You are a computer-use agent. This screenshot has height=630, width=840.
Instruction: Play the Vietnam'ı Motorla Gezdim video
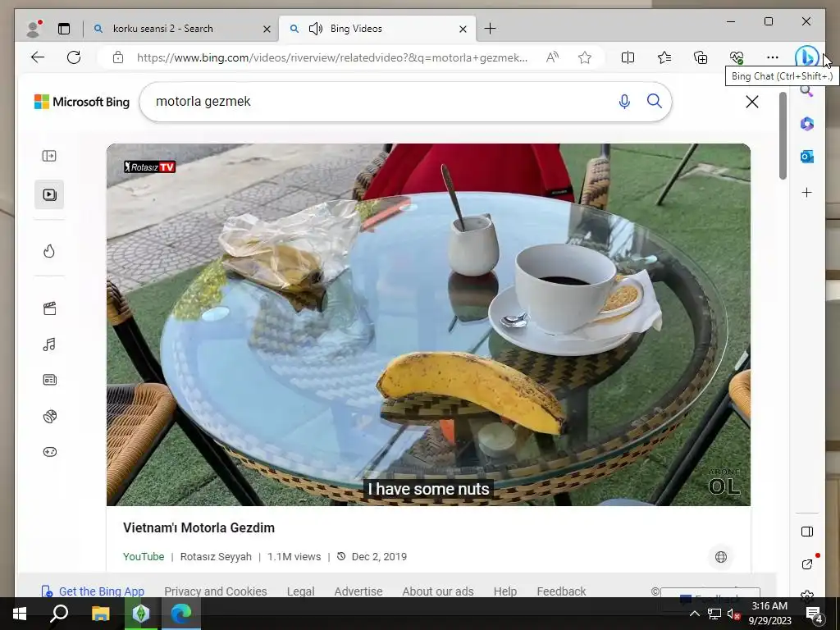[x=428, y=325]
